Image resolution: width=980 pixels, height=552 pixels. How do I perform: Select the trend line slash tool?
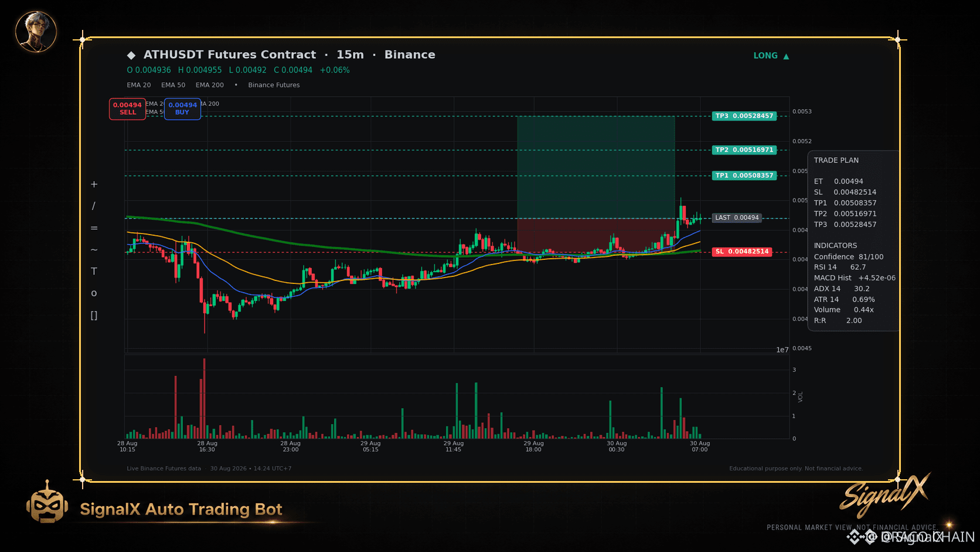tap(94, 206)
